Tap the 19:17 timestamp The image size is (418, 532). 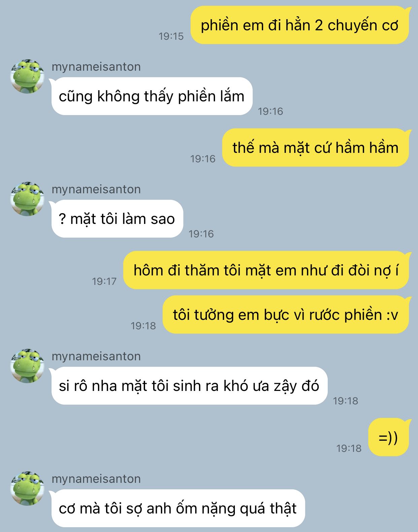pyautogui.click(x=104, y=281)
